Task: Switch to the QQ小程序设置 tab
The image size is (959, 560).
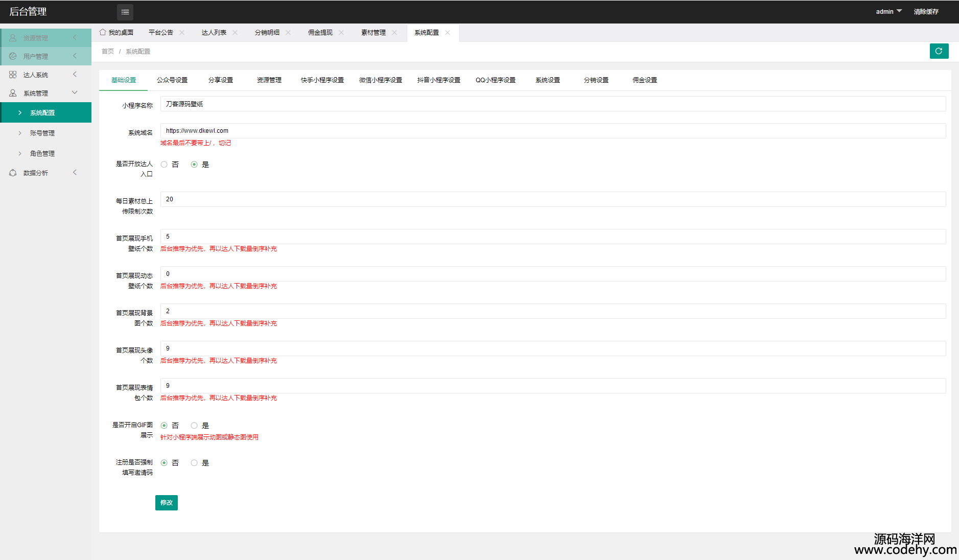Action: 496,80
